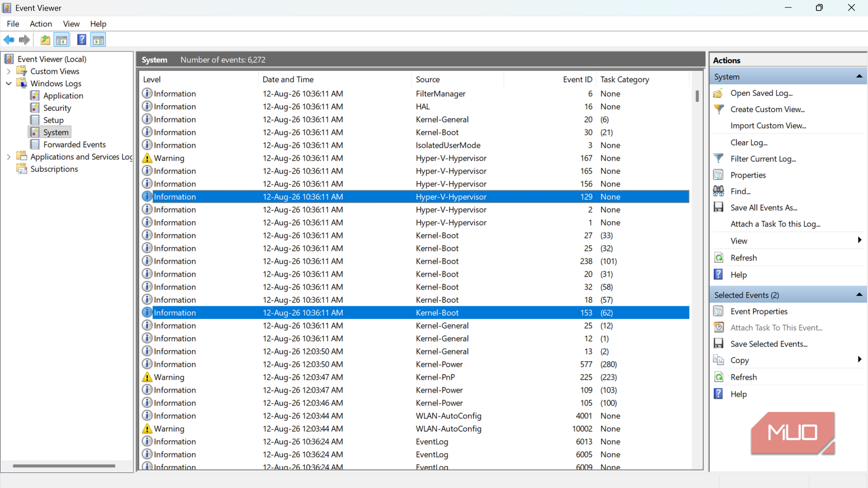Click the warning icon of WLAN-AutoConfig event 10002
This screenshot has width=868, height=488.
147,429
